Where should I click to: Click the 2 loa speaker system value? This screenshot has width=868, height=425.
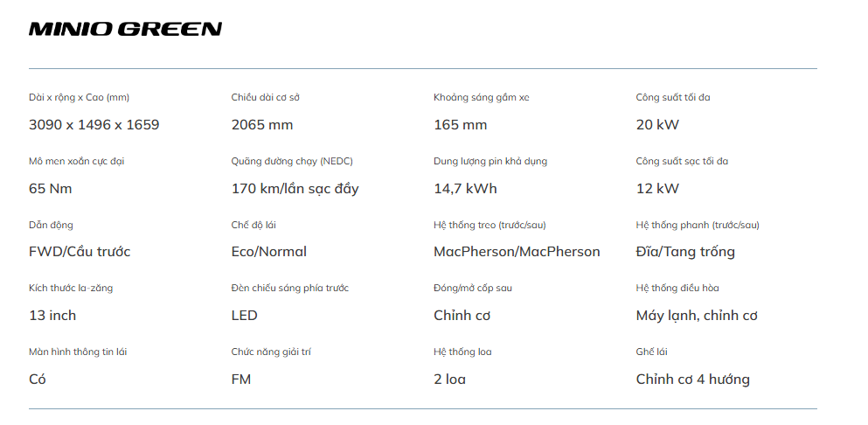coord(450,380)
